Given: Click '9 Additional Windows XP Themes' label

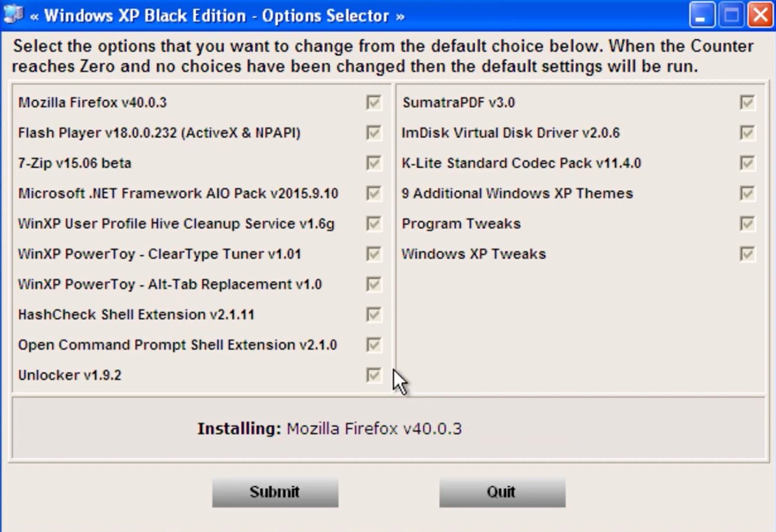Looking at the screenshot, I should [517, 193].
